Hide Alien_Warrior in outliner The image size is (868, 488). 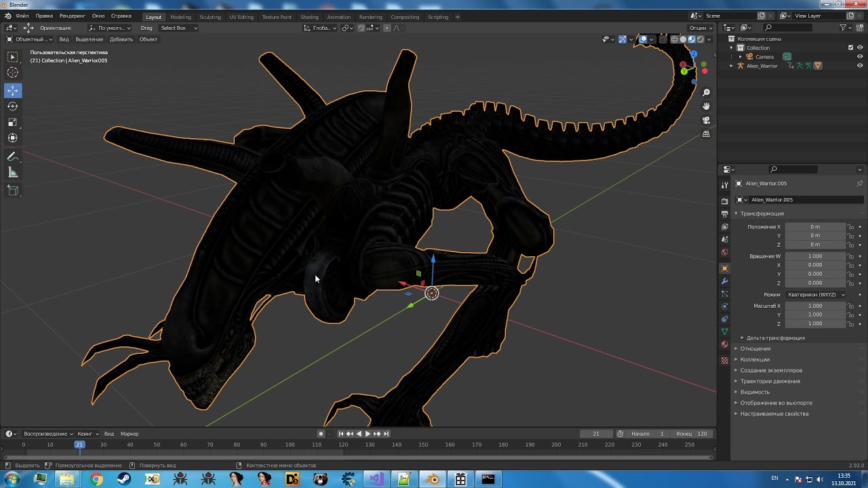pos(860,66)
